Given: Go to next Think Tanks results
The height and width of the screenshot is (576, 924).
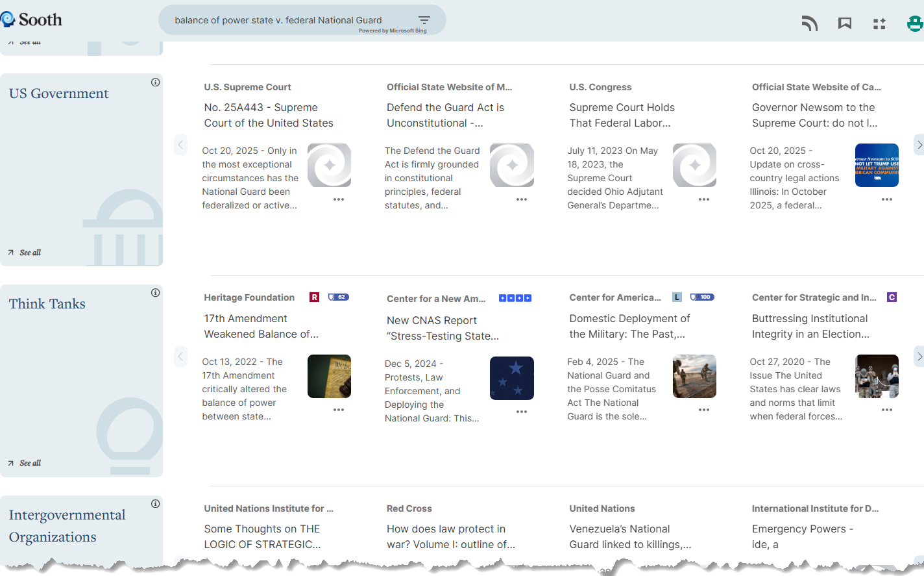Looking at the screenshot, I should click(919, 356).
